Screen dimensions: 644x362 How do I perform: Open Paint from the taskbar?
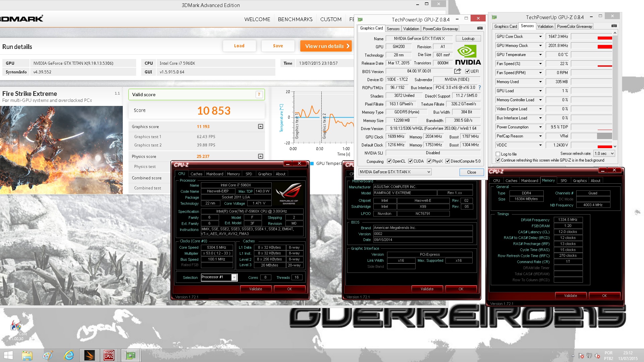pyautogui.click(x=48, y=355)
